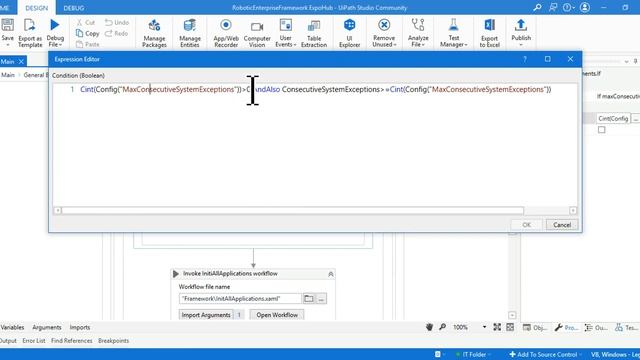This screenshot has width=640, height=360.
Task: Click the workflow file name field
Action: tap(240, 298)
